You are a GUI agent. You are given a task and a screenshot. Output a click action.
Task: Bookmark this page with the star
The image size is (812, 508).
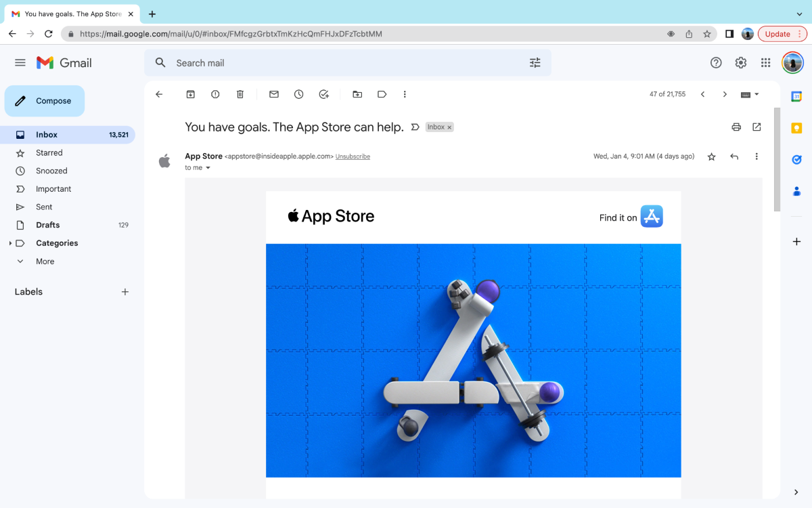point(707,34)
